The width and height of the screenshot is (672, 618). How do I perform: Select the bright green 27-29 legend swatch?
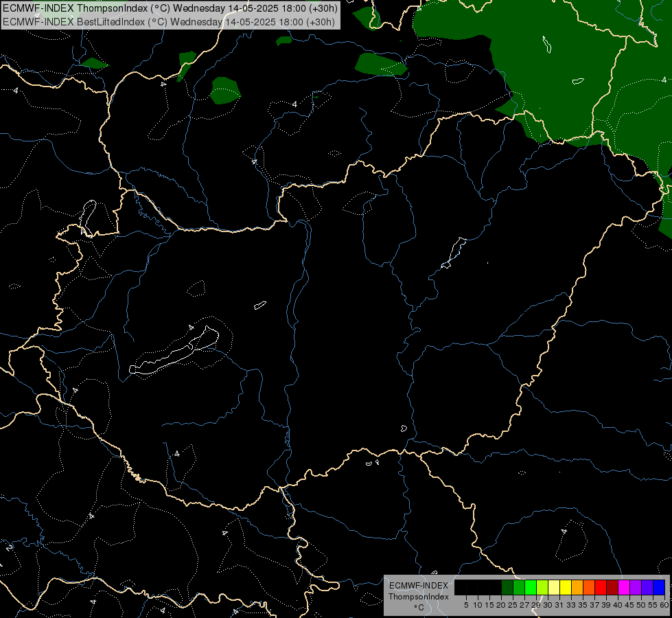(530, 587)
